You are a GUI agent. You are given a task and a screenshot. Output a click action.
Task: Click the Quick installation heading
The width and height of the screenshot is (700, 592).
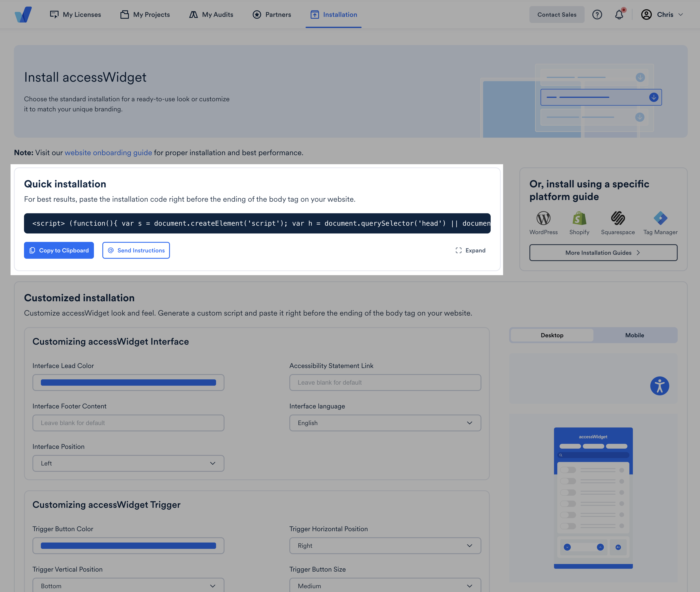coord(65,184)
